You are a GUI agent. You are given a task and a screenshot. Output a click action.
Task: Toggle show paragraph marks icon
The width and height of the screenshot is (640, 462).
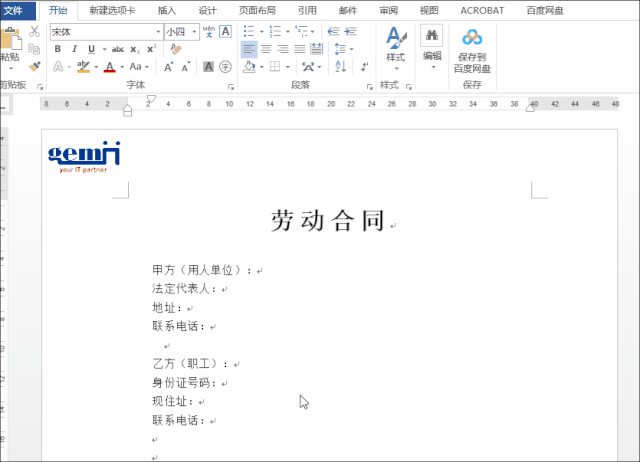(364, 67)
